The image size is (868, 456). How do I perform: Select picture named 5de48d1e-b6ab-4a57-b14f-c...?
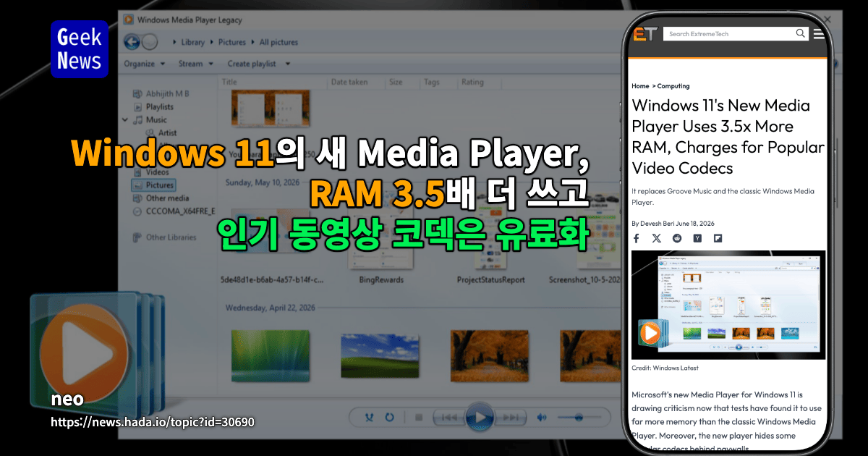(272, 246)
